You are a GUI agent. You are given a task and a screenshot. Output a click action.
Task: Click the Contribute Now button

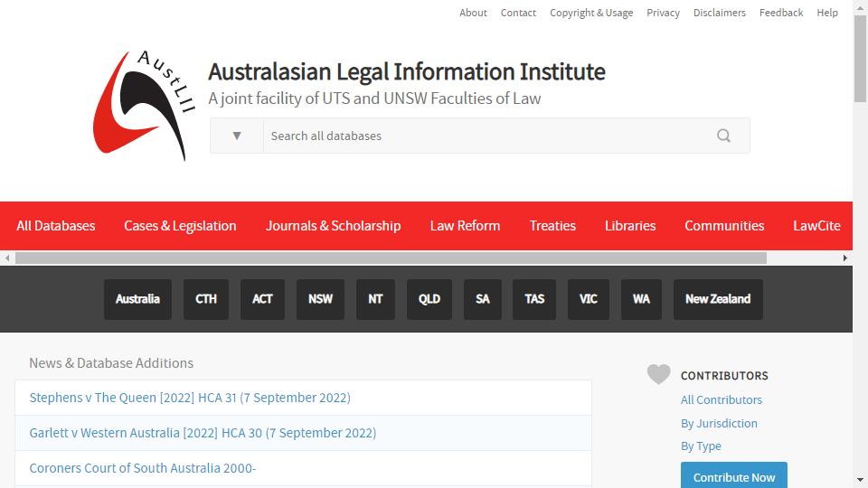[734, 476]
